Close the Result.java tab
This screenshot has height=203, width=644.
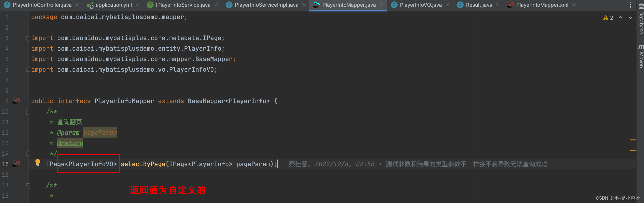pyautogui.click(x=498, y=5)
